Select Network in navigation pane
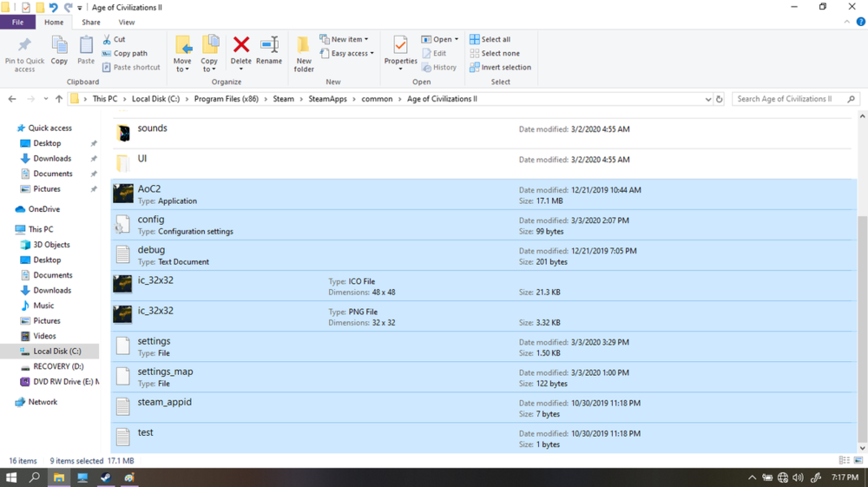 [43, 402]
